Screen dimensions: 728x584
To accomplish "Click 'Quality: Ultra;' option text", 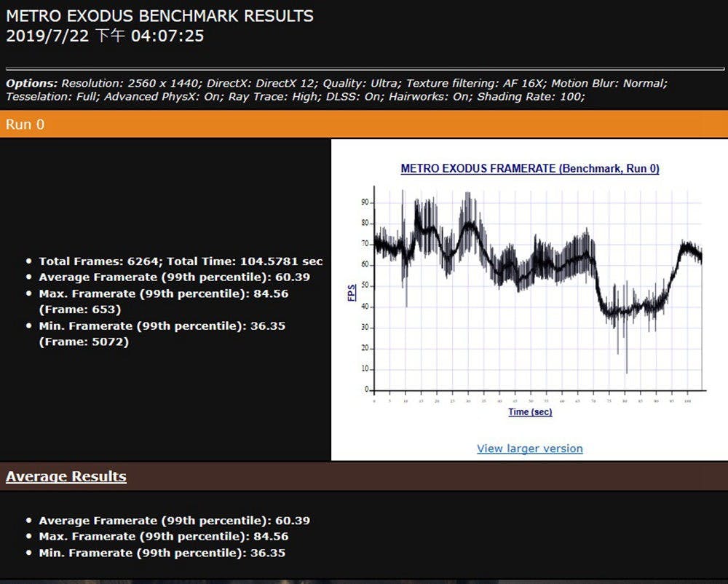I will point(362,84).
